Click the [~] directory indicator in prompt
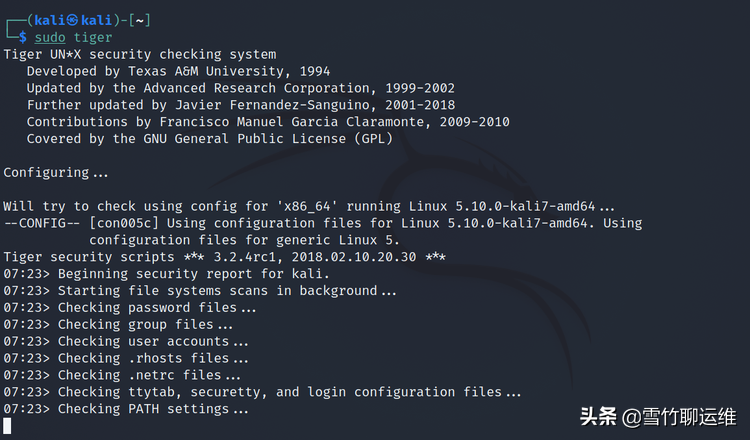The image size is (750, 440). 141,20
